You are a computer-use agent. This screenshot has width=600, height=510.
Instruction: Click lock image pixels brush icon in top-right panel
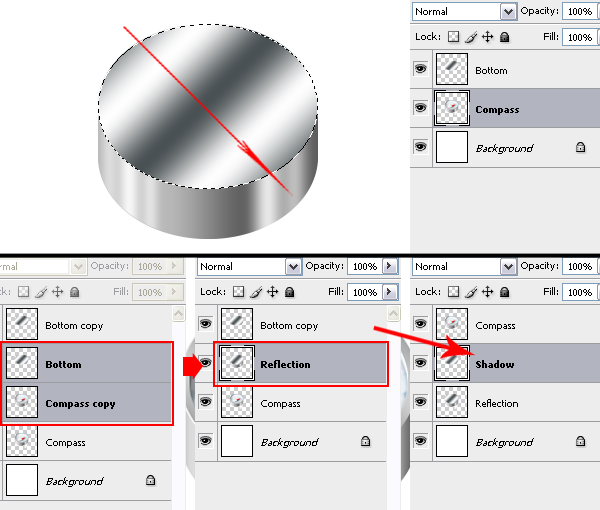(470, 37)
